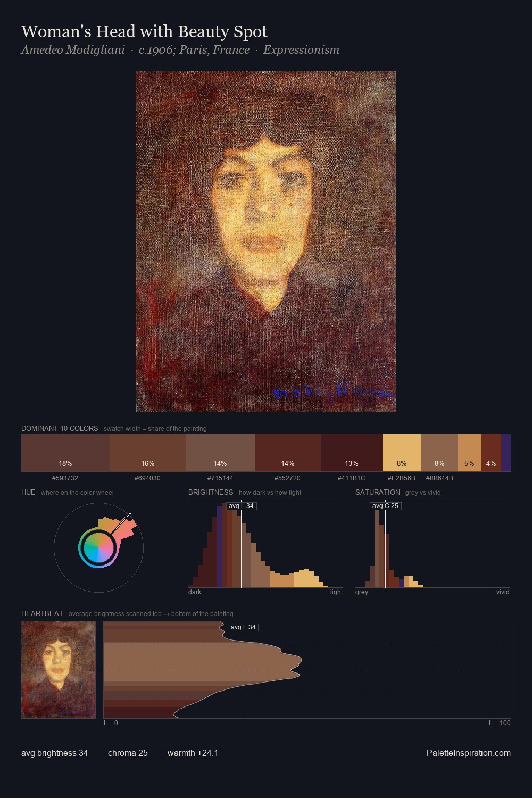Click the hex code '#411B1C'
This screenshot has height=798, width=532.
point(351,478)
